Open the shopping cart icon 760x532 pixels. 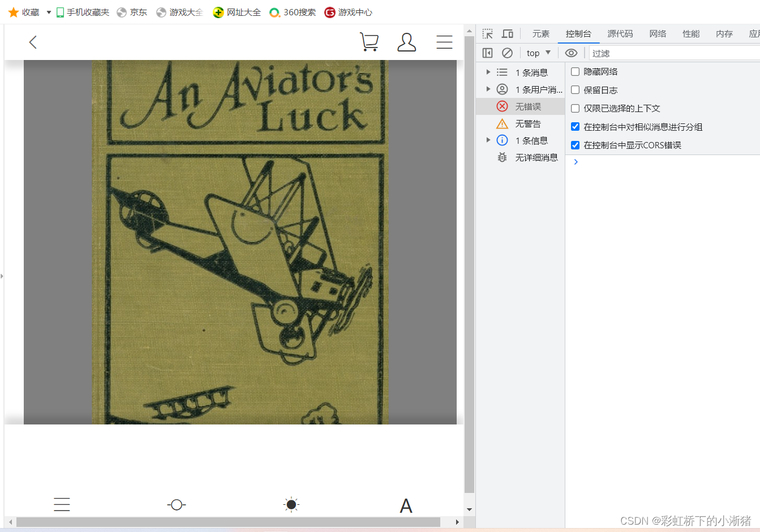pos(369,42)
